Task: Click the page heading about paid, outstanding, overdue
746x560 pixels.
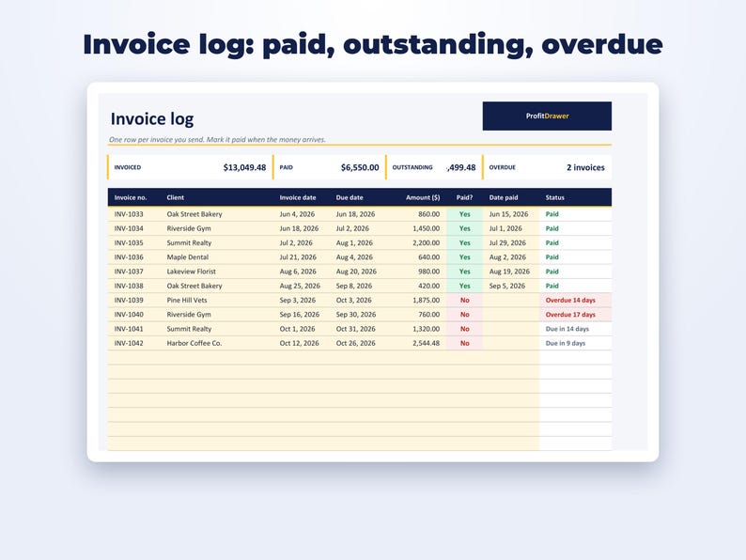Action: (372, 45)
